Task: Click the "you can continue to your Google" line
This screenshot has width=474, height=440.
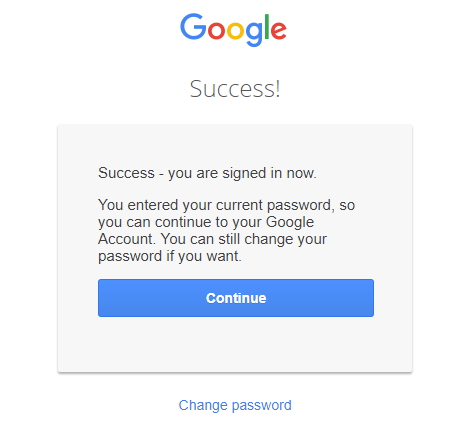Action: pyautogui.click(x=206, y=222)
